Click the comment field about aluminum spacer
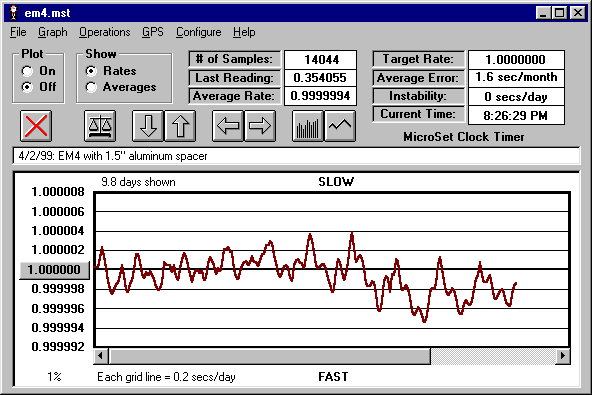Viewport: 592px width, 395px height. (296, 156)
